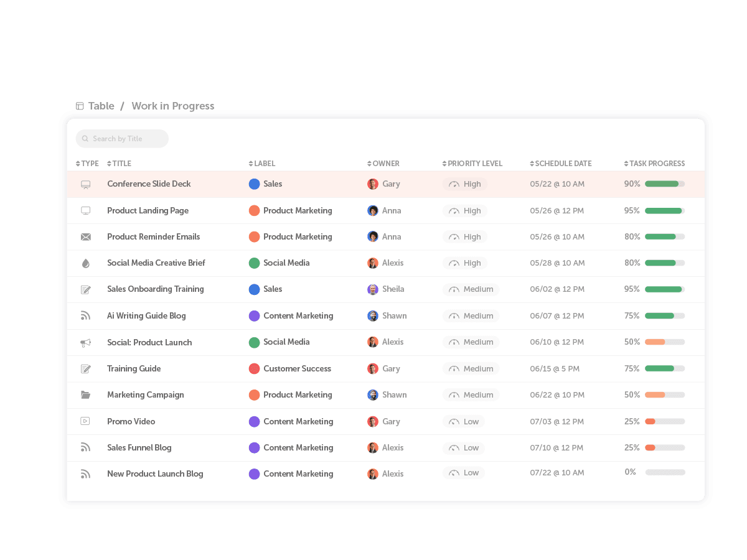Open the High priority pill for Conference Slide Deck
Viewport: 747px width, 560px height.
click(465, 184)
